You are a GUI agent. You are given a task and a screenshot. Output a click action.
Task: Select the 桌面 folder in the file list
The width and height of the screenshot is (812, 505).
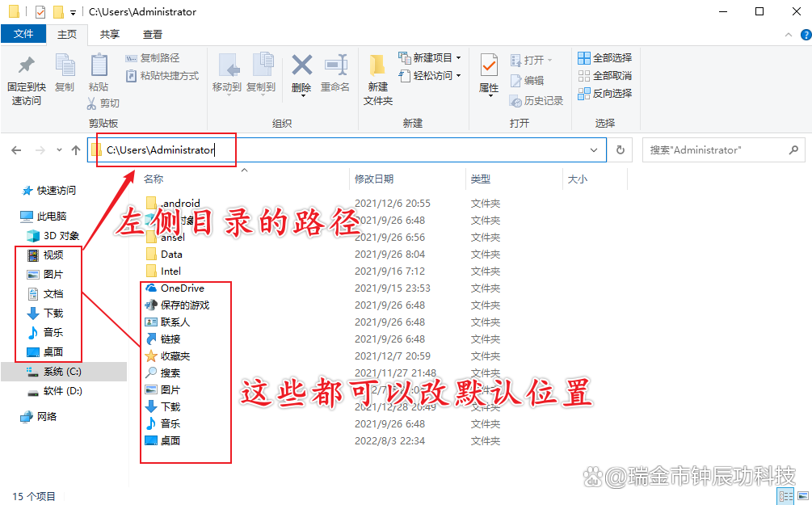163,441
